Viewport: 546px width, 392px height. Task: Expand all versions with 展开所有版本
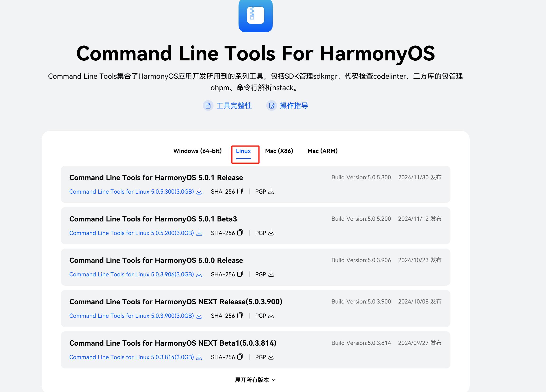[255, 380]
